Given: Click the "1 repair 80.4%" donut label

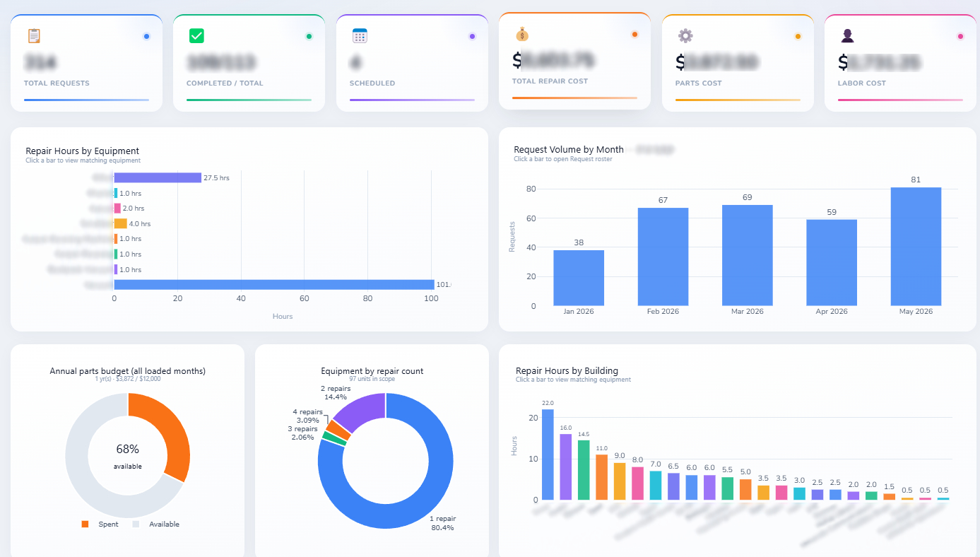Looking at the screenshot, I should (442, 523).
